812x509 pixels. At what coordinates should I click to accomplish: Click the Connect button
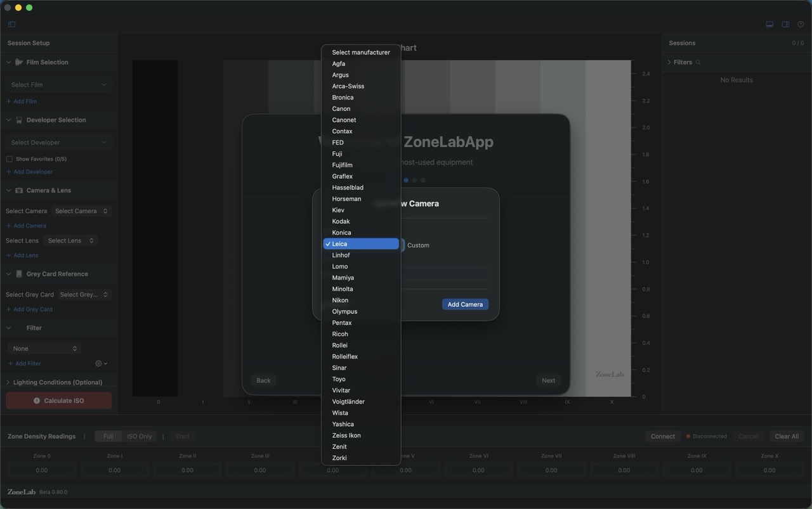[663, 436]
